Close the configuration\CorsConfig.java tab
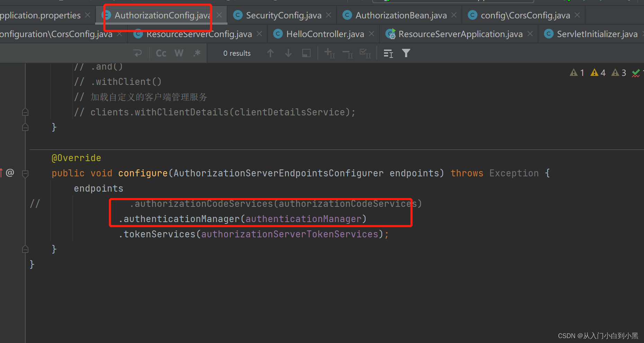Image resolution: width=644 pixels, height=343 pixels. (x=119, y=34)
